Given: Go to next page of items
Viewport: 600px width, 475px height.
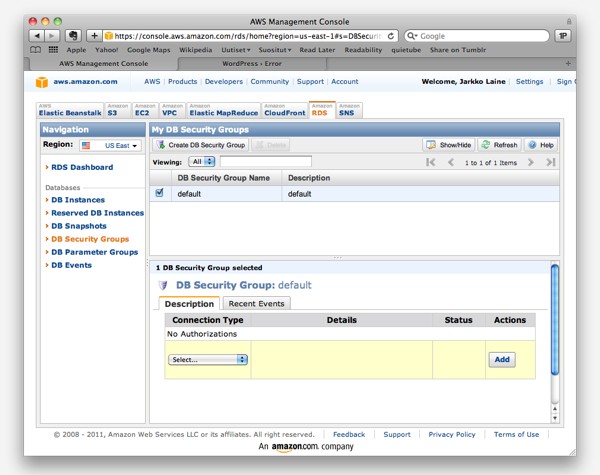Looking at the screenshot, I should pos(530,162).
